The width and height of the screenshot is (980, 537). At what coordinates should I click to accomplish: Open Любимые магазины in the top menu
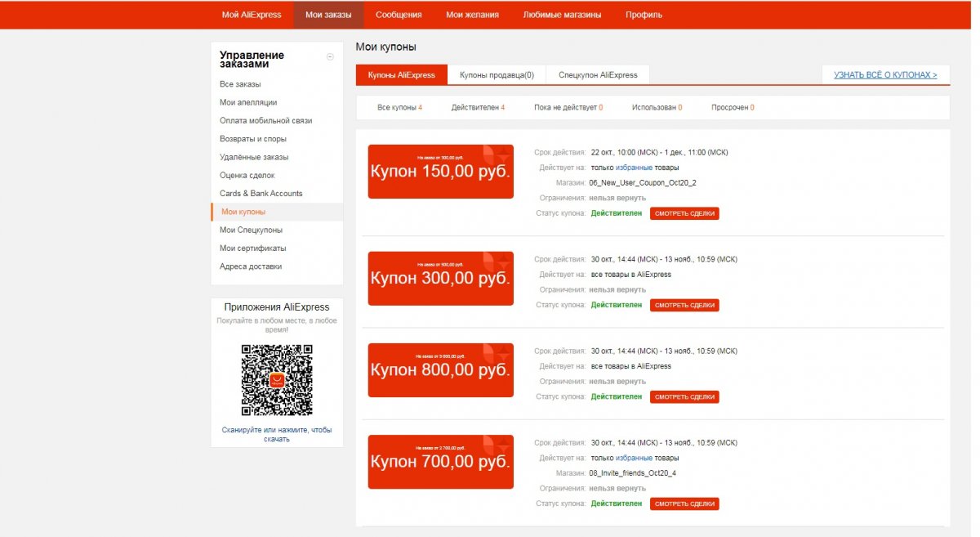pos(562,15)
